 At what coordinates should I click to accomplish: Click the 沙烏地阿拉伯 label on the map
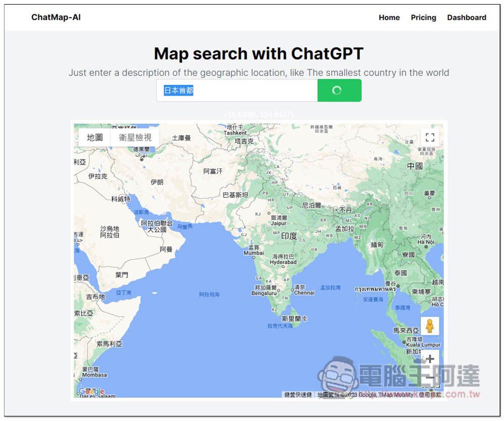coord(109,232)
